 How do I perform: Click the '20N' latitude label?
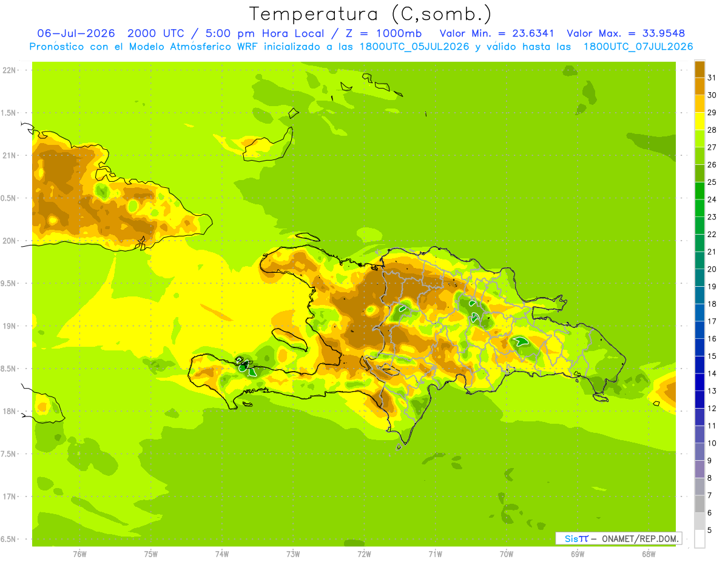click(10, 241)
